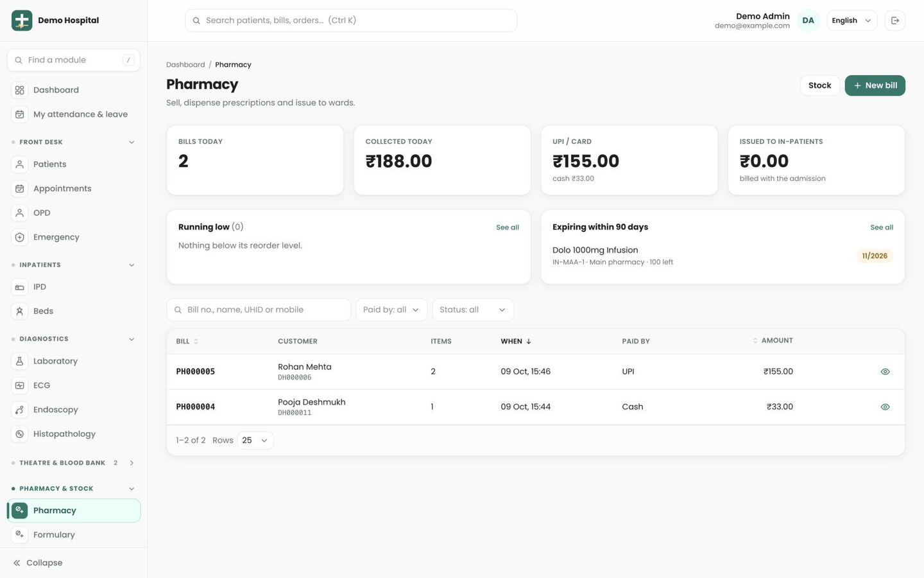Open the Laboratory module
This screenshot has height=578, width=924.
point(74,361)
